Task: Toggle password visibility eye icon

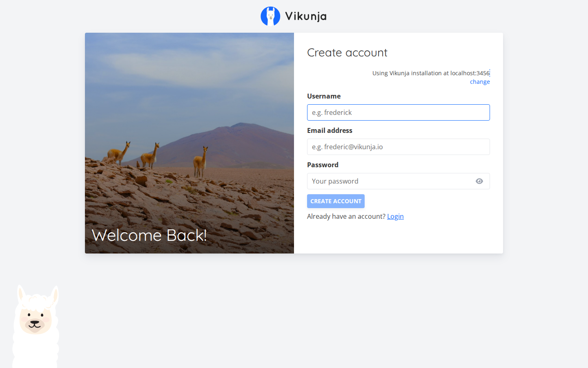Action: click(479, 181)
